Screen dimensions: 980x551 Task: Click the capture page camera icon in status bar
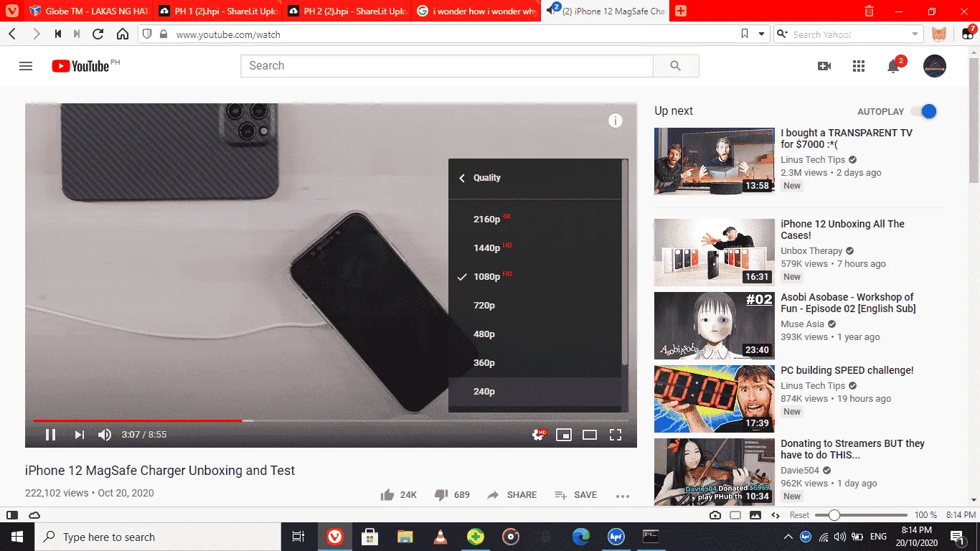tap(715, 515)
